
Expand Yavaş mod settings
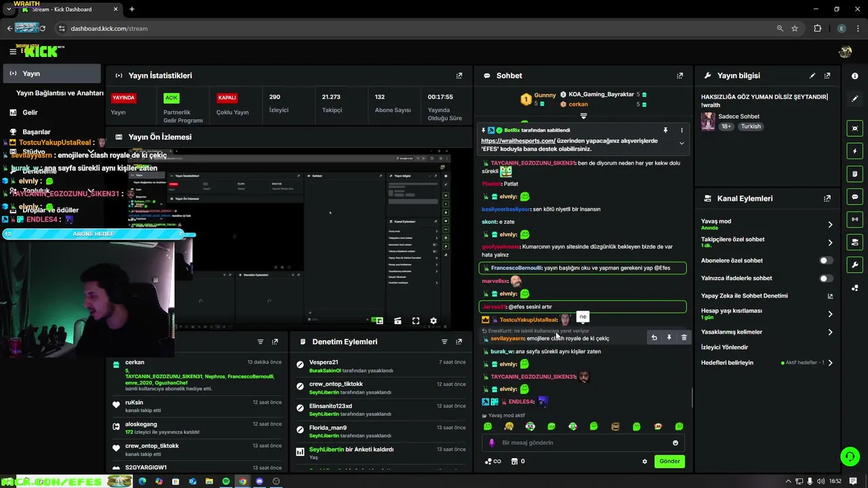pos(830,224)
